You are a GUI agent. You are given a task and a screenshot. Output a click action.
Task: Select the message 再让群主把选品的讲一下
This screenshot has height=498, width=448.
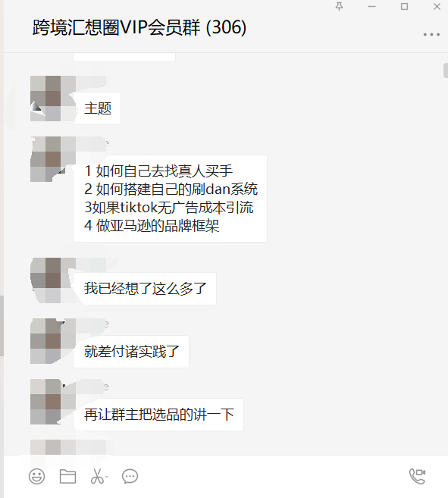(158, 415)
